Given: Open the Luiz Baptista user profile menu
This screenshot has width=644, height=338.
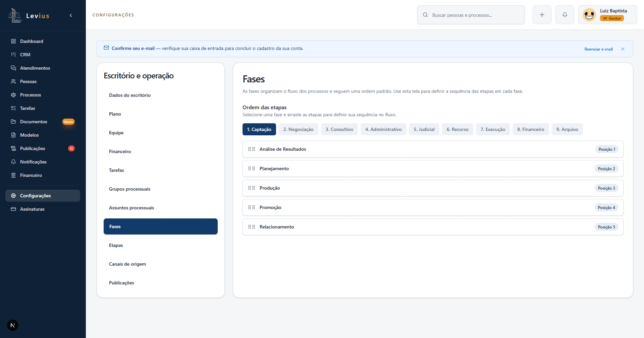Looking at the screenshot, I should tap(608, 15).
